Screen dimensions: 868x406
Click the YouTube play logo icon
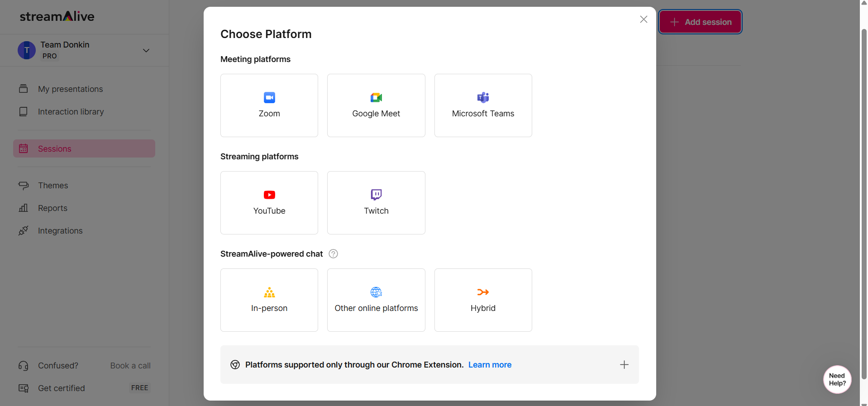point(269,195)
